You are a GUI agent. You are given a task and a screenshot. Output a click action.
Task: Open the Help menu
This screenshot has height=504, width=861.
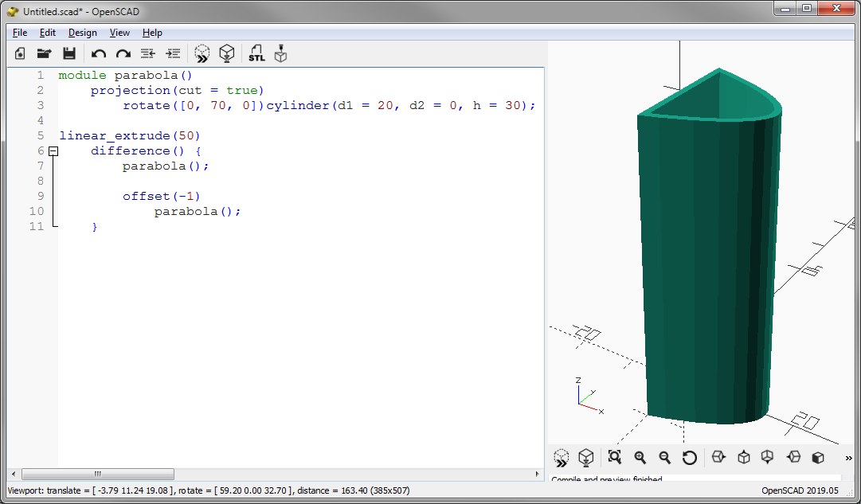tap(152, 33)
